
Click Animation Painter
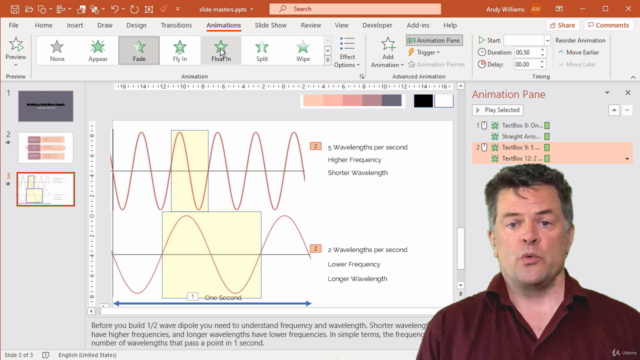(x=437, y=64)
